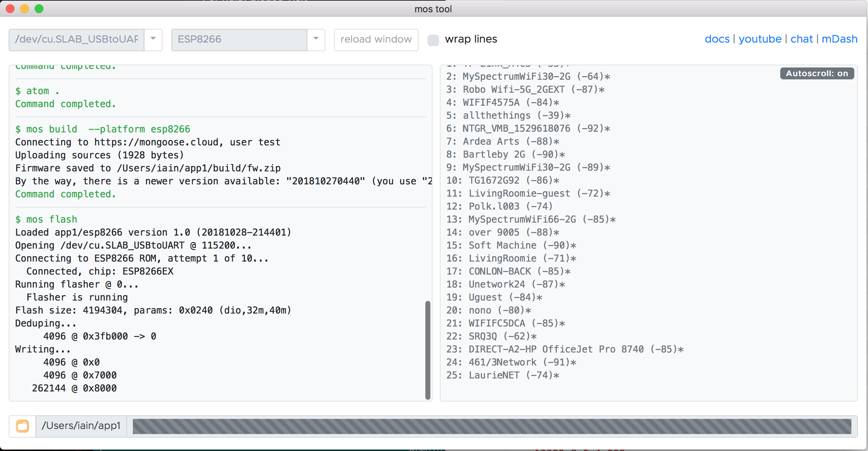Click the left console vertical scrollbar
This screenshot has height=451, width=868.
point(428,350)
